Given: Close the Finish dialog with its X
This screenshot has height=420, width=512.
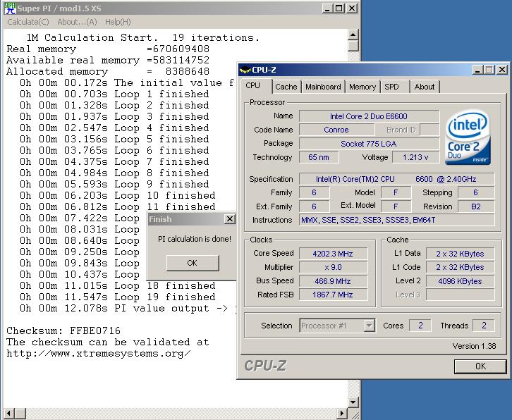Looking at the screenshot, I should [x=229, y=219].
